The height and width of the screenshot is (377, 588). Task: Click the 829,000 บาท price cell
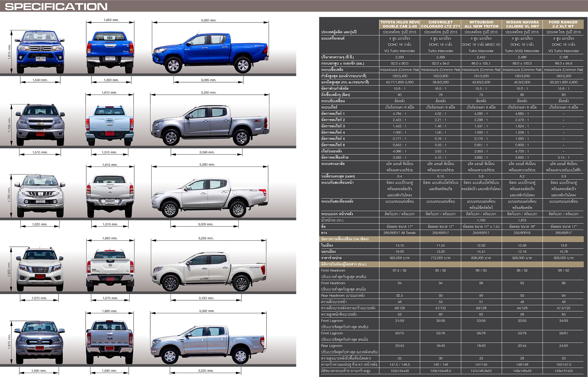pos(563,258)
